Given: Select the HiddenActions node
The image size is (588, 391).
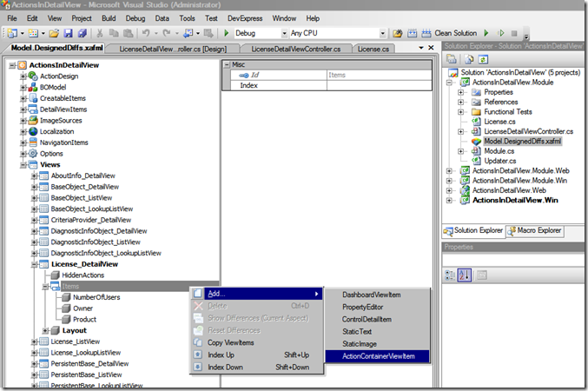Looking at the screenshot, I should (x=83, y=275).
